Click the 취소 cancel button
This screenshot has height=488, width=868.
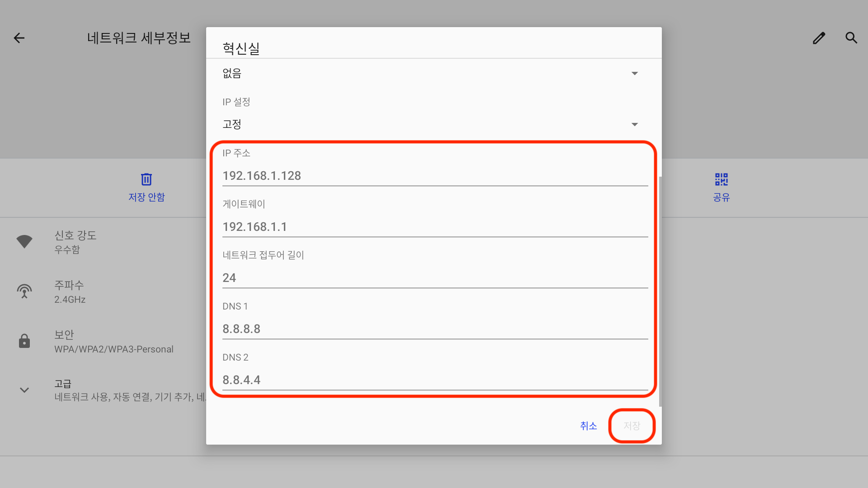[x=588, y=426]
